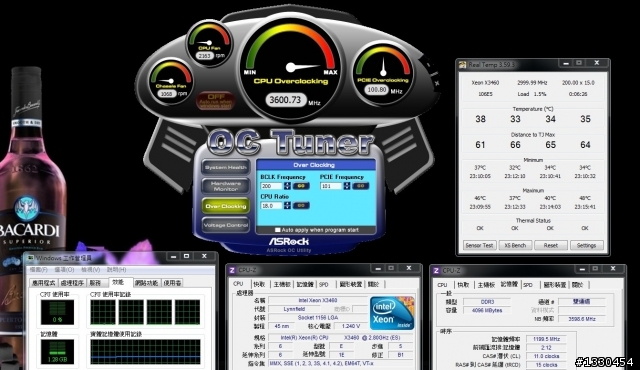
Task: Minimize the OC Tuner gadget window
Action: [428, 64]
